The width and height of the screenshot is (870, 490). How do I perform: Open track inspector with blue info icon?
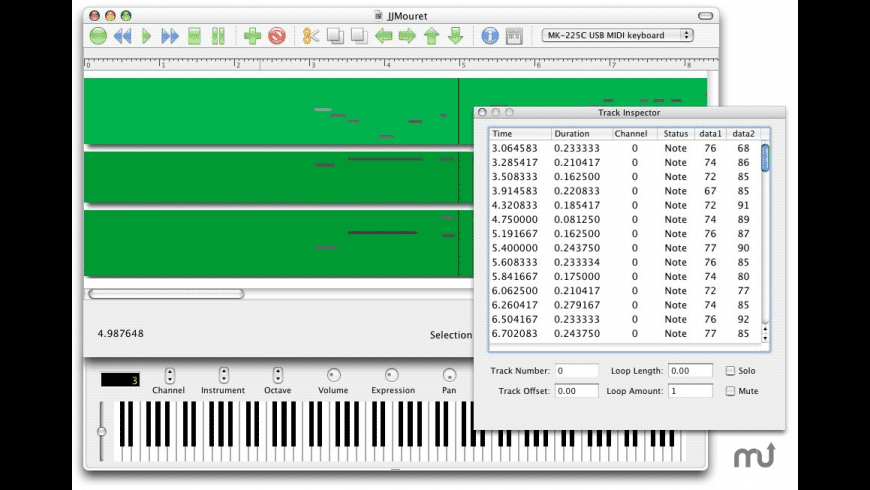490,36
